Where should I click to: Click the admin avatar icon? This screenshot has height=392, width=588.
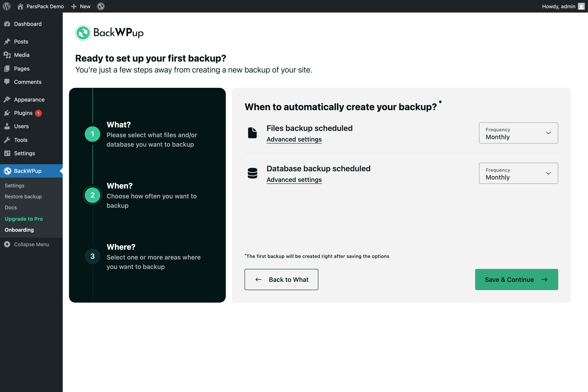[581, 6]
